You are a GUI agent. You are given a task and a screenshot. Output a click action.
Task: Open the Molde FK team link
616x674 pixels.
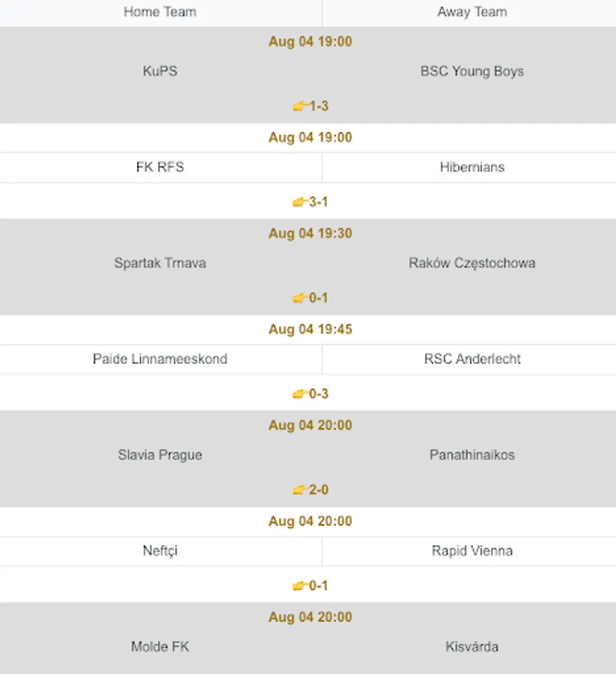159,646
